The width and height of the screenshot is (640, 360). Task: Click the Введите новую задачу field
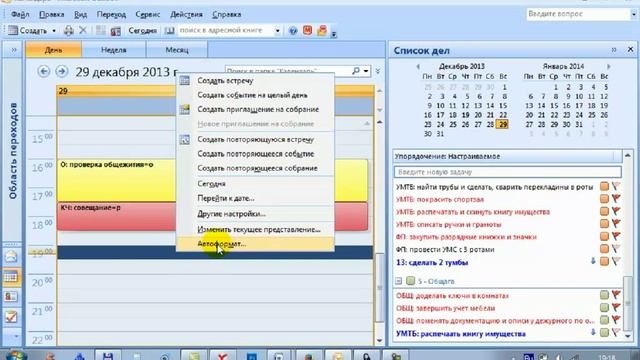(507, 172)
